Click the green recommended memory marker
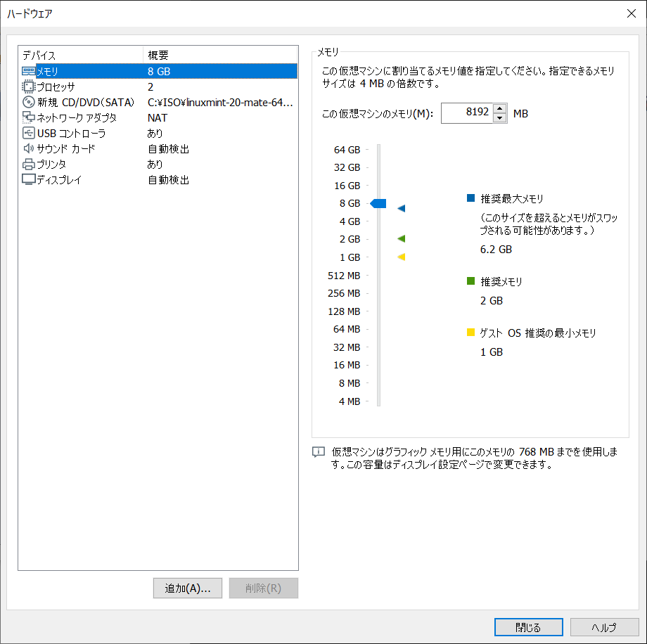Image resolution: width=647 pixels, height=644 pixels. 402,238
